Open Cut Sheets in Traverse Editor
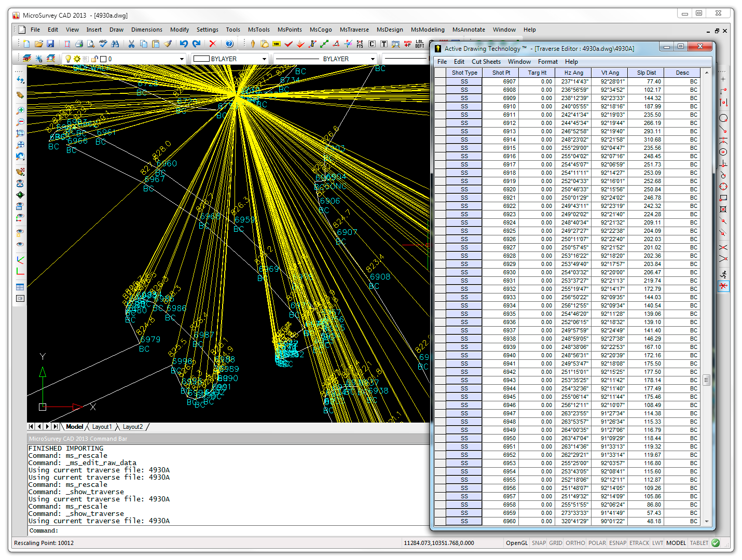The width and height of the screenshot is (742, 560). tap(486, 62)
